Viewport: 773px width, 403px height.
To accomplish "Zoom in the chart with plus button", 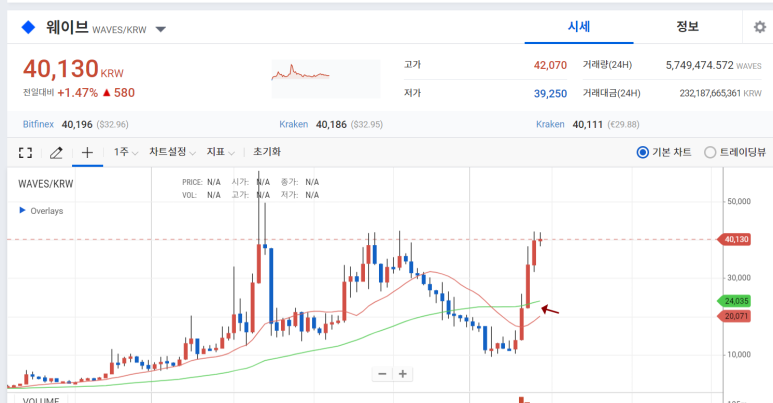I will coord(403,374).
